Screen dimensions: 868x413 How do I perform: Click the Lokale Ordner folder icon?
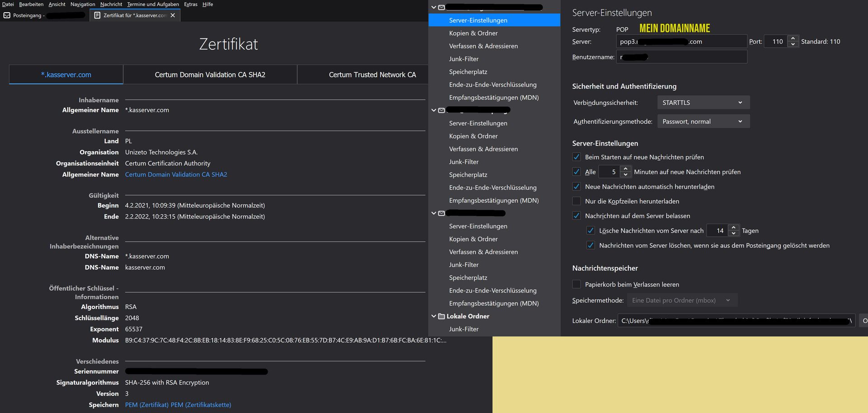click(441, 316)
